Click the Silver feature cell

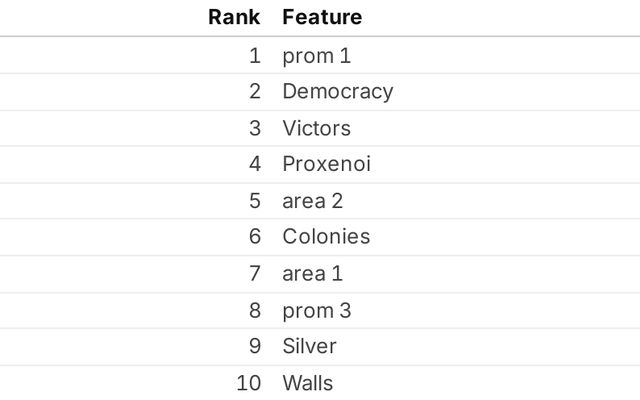309,346
